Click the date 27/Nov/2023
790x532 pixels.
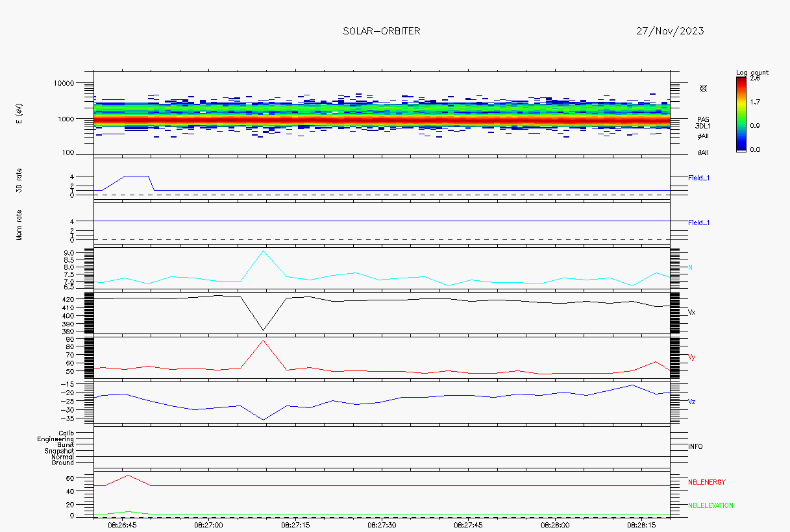[671, 31]
